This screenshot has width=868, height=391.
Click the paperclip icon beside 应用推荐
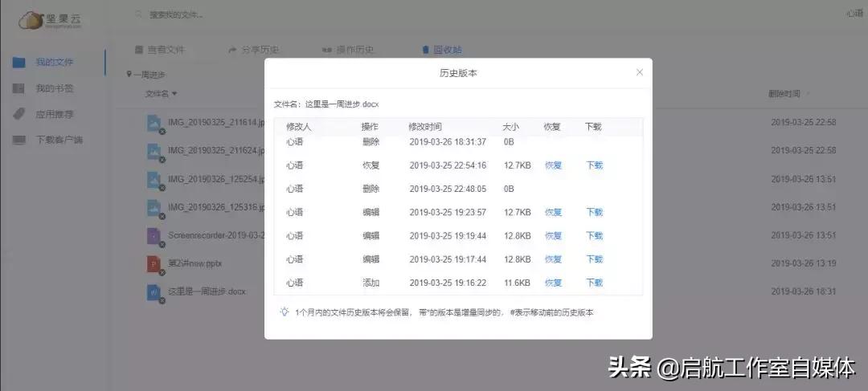(18, 115)
